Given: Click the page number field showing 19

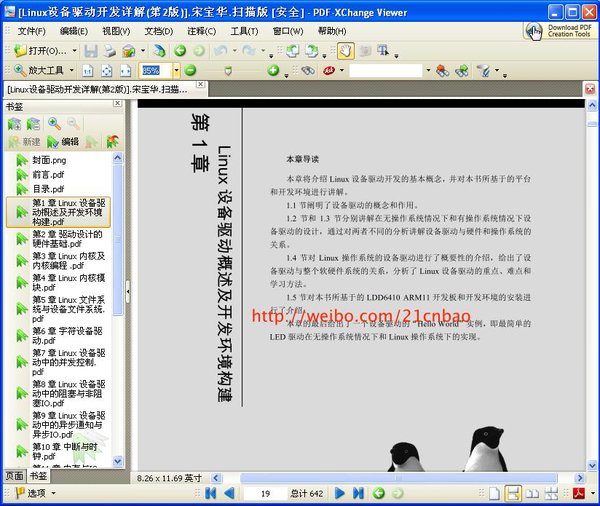Looking at the screenshot, I should pos(266,494).
